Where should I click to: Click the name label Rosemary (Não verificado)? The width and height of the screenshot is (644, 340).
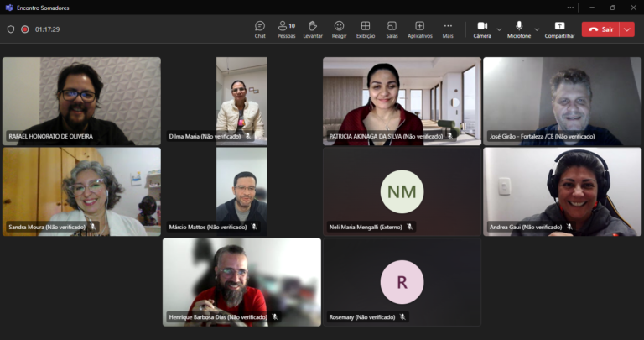point(362,317)
